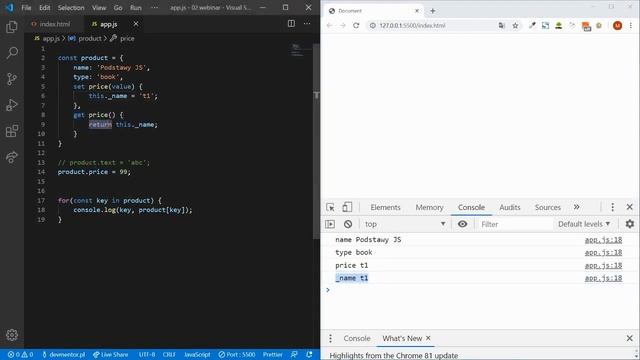Go back in the Chrome browser
Viewport: 640px width, 360px height.
pyautogui.click(x=329, y=25)
